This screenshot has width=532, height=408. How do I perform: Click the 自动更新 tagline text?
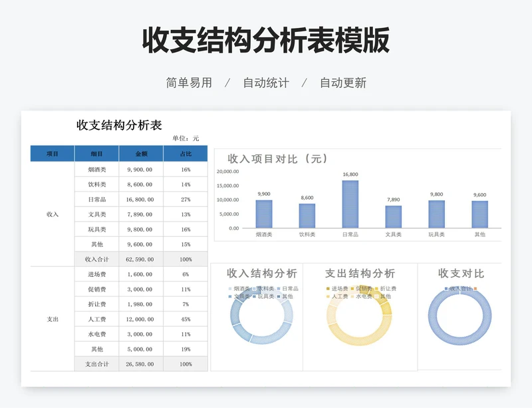[x=343, y=83]
